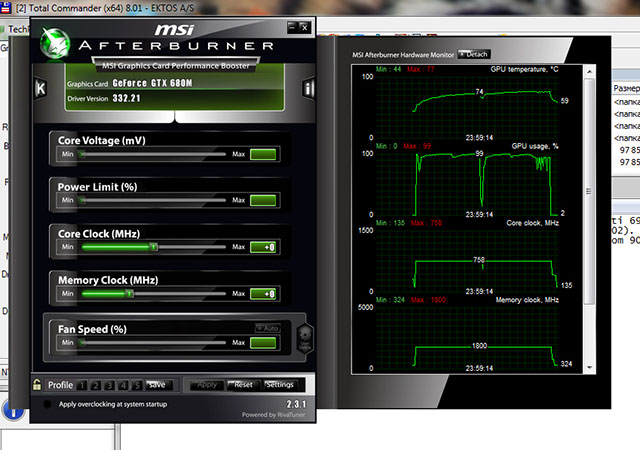Viewport: 640px width, 450px height.
Task: Click the Core Clock slider handle
Action: (153, 247)
